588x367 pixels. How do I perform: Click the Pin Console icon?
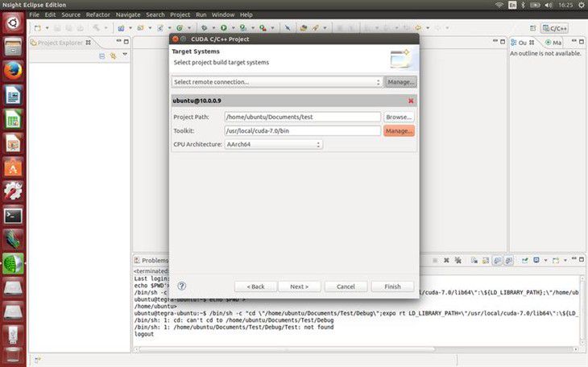pyautogui.click(x=524, y=260)
